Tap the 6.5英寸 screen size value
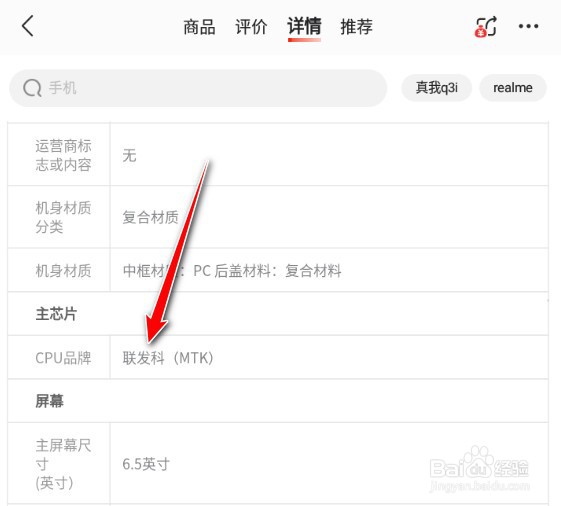Viewport: 561px width, 506px height. 146,464
